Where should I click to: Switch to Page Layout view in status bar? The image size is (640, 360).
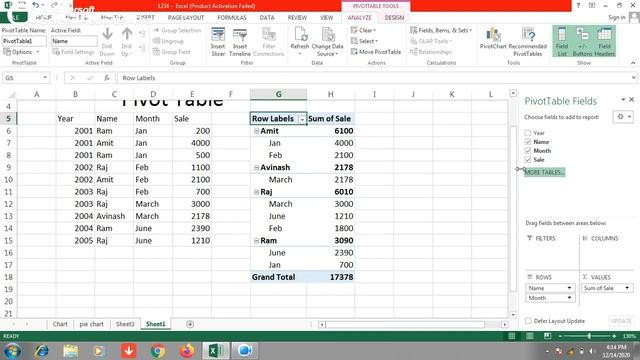529,336
